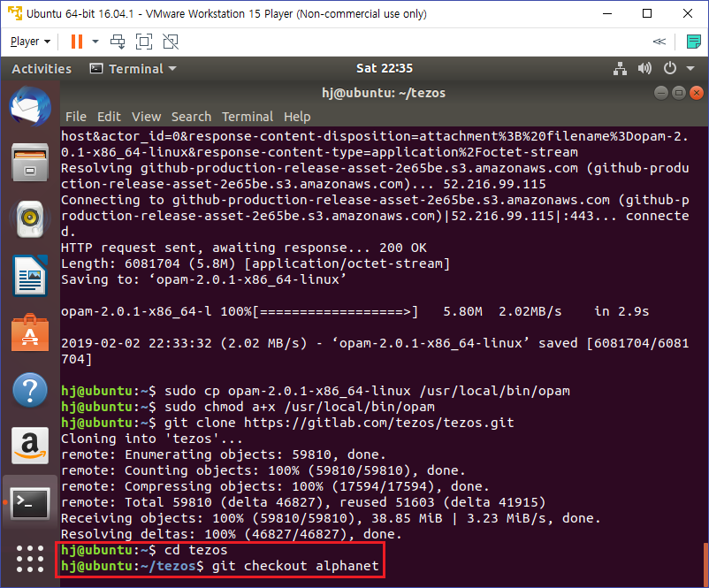The height and width of the screenshot is (588, 709).
Task: Expand the pause power options arrow
Action: coord(95,42)
